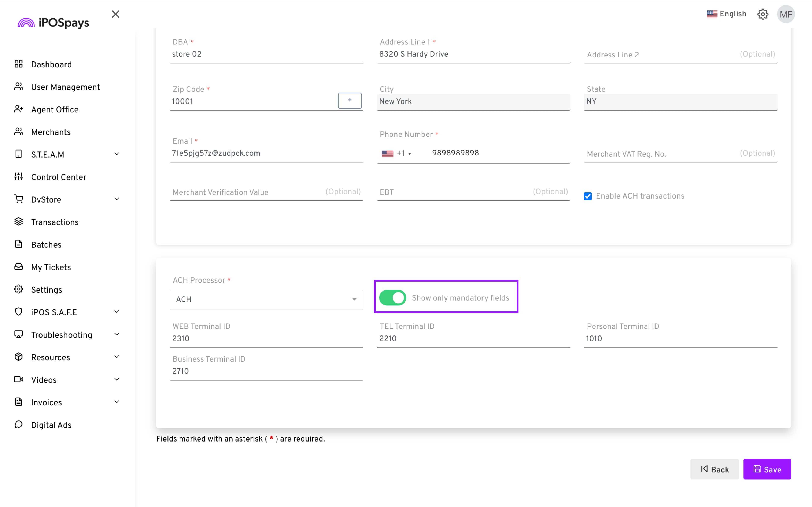Expand the S.T.E.A.M menu chevron
The width and height of the screenshot is (812, 507).
[117, 154]
